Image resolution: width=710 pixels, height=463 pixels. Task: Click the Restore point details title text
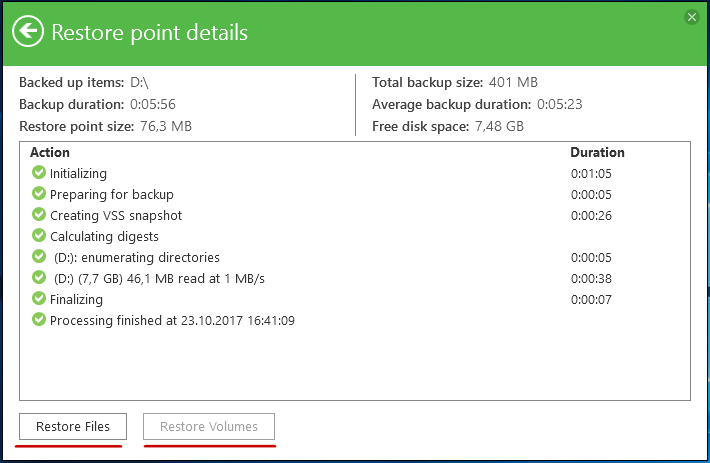point(149,33)
